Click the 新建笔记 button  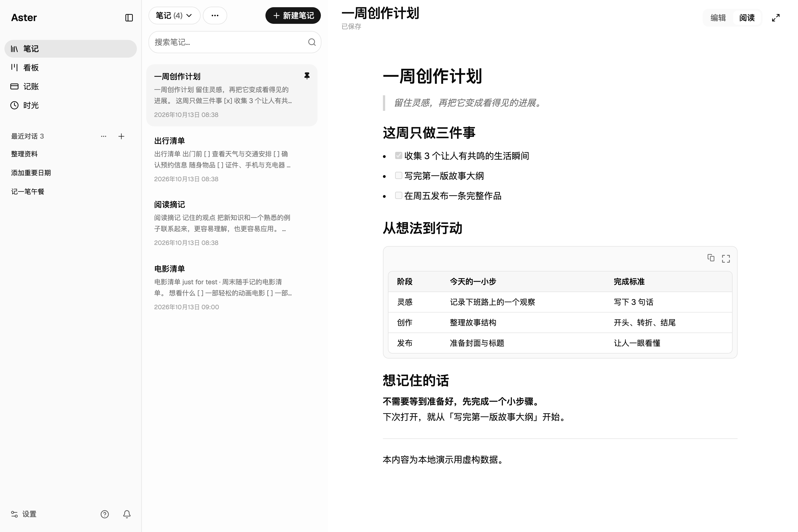[x=293, y=16]
